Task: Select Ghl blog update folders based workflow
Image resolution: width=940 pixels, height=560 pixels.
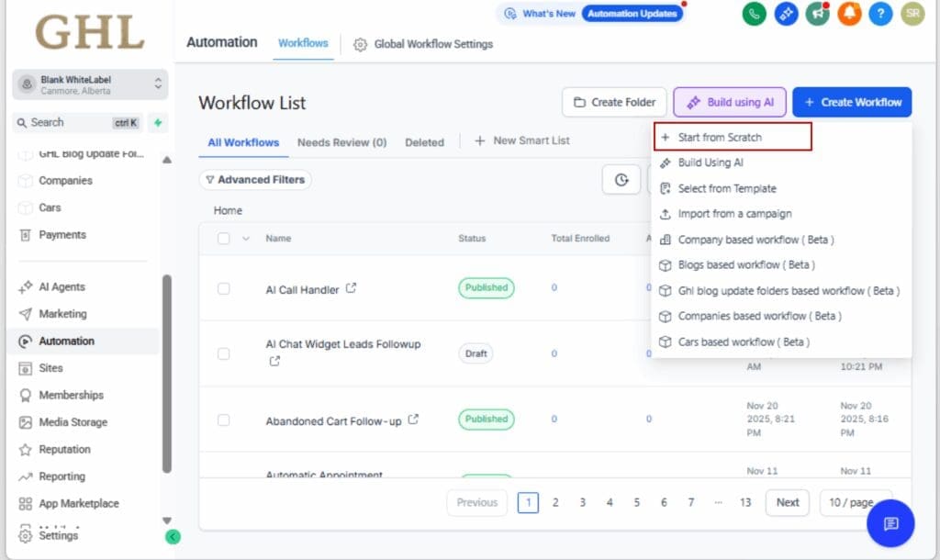Action: click(782, 291)
